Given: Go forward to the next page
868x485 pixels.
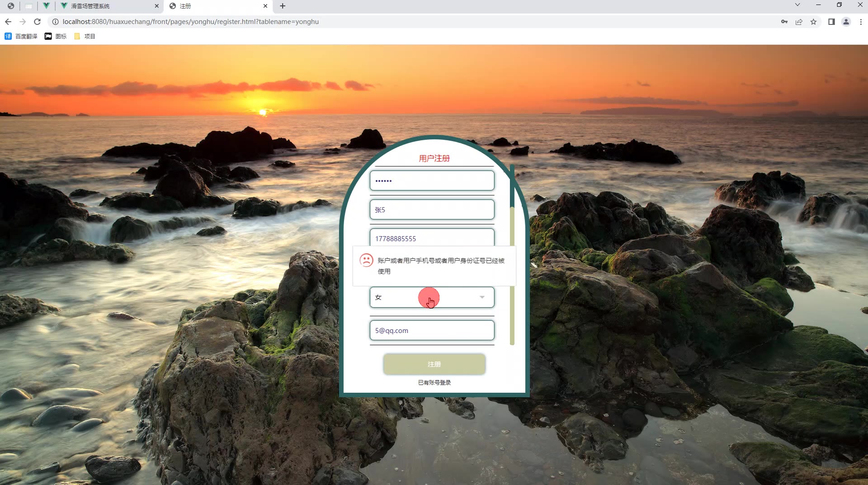Looking at the screenshot, I should [23, 22].
